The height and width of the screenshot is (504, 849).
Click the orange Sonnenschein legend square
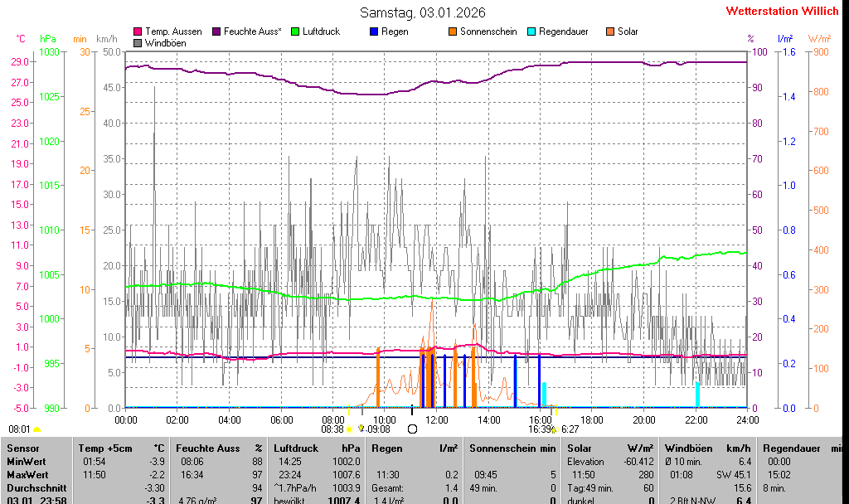[453, 31]
